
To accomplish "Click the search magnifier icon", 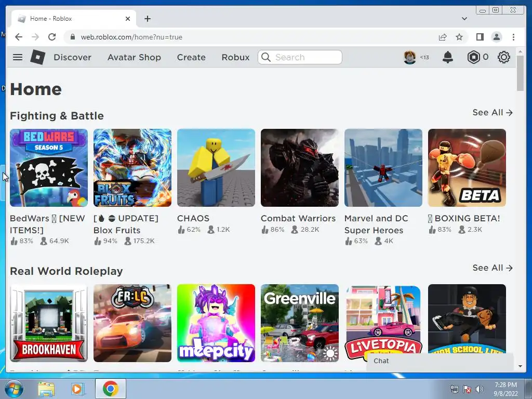I will pos(266,57).
